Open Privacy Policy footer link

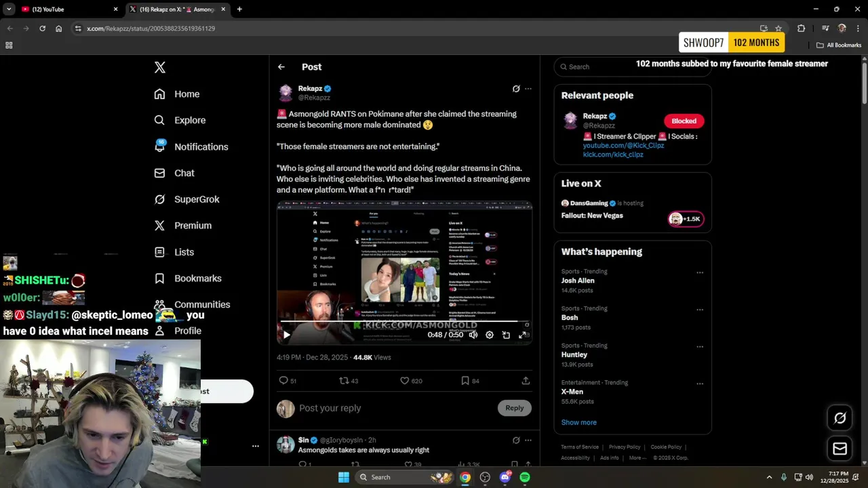(625, 447)
